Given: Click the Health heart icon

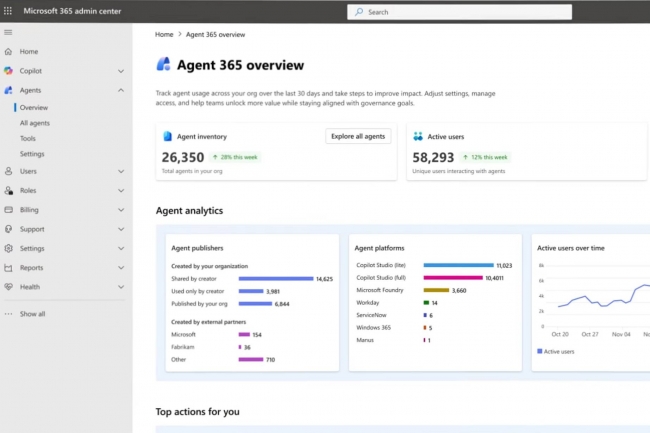Looking at the screenshot, I should pos(8,287).
